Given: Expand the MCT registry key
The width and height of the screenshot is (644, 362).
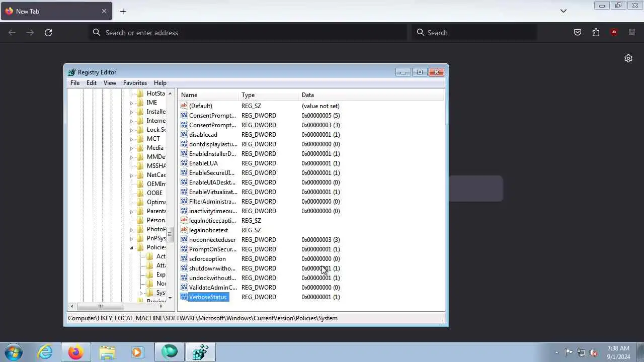Looking at the screenshot, I should pyautogui.click(x=132, y=139).
